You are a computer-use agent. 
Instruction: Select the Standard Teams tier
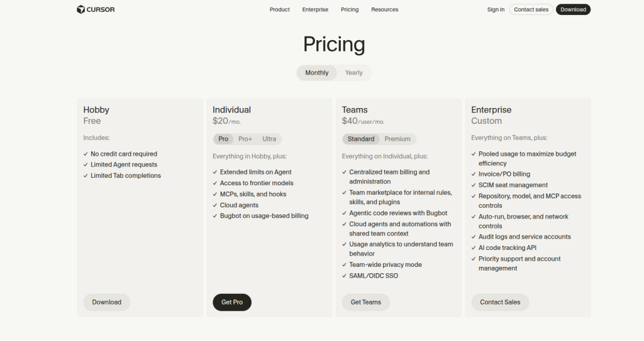tap(361, 139)
